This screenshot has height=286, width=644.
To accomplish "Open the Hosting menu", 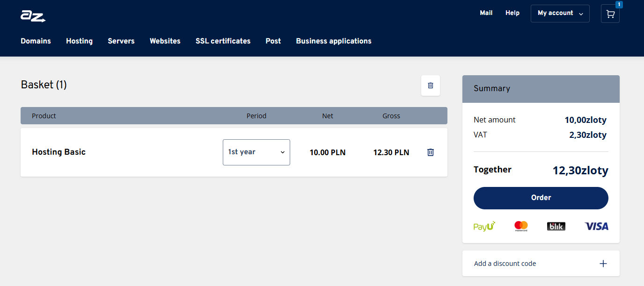I will 80,41.
